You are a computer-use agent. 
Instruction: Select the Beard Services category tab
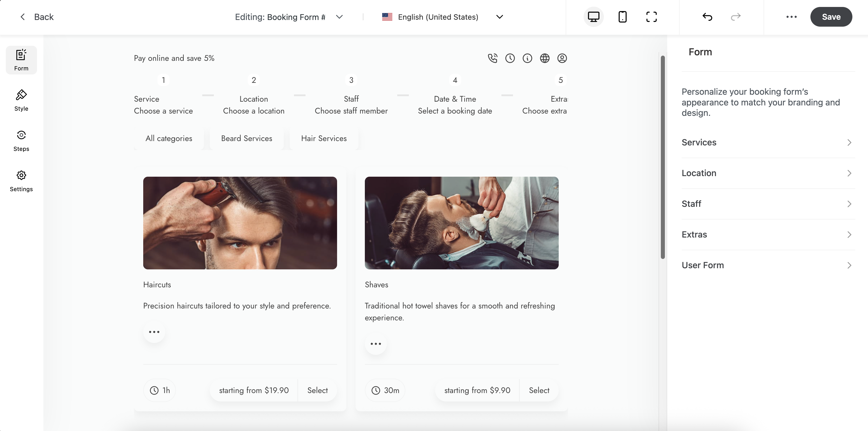[246, 139]
